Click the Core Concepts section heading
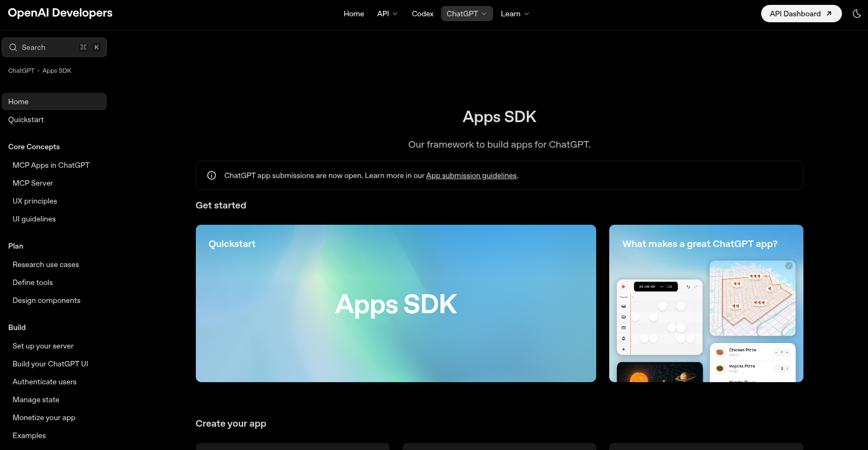Screen dimensions: 868x450 click(34, 147)
